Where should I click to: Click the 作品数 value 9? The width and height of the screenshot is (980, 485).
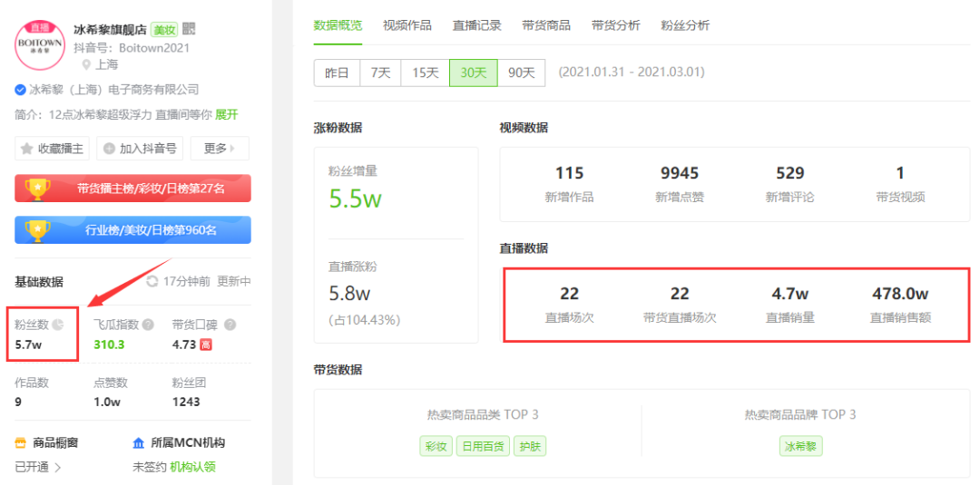click(x=18, y=402)
